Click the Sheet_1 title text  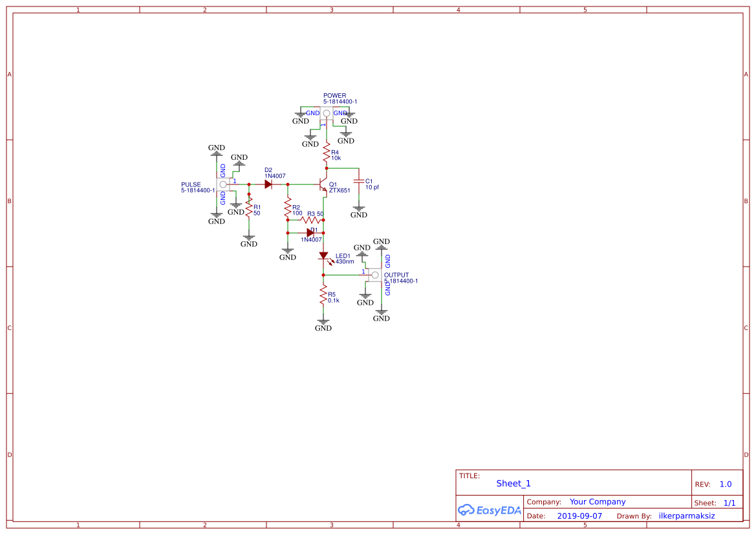(513, 483)
